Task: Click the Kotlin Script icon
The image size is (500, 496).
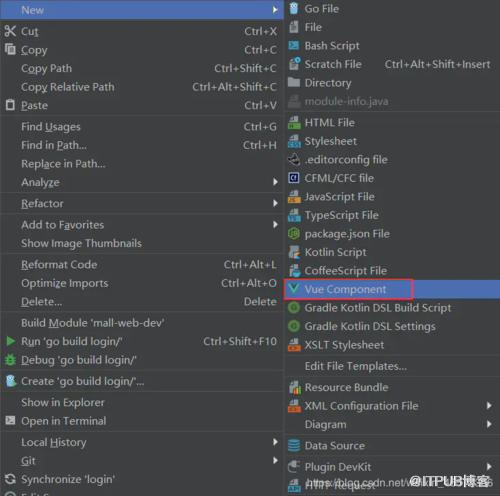Action: [x=294, y=252]
